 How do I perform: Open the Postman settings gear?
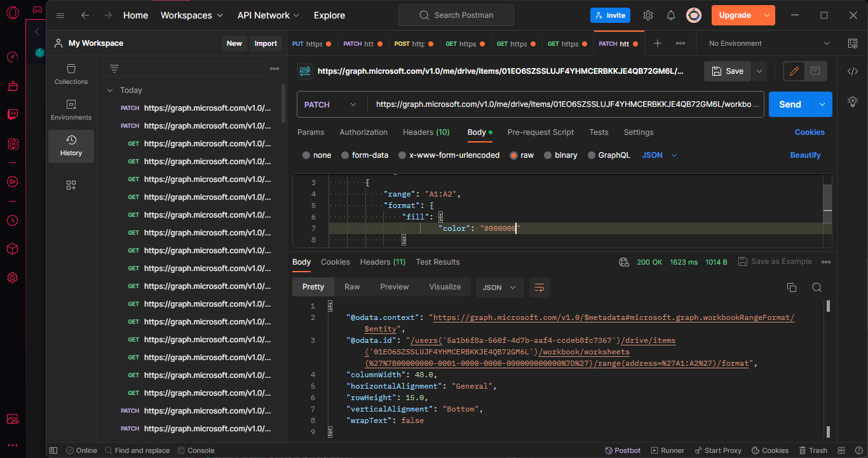pyautogui.click(x=648, y=15)
